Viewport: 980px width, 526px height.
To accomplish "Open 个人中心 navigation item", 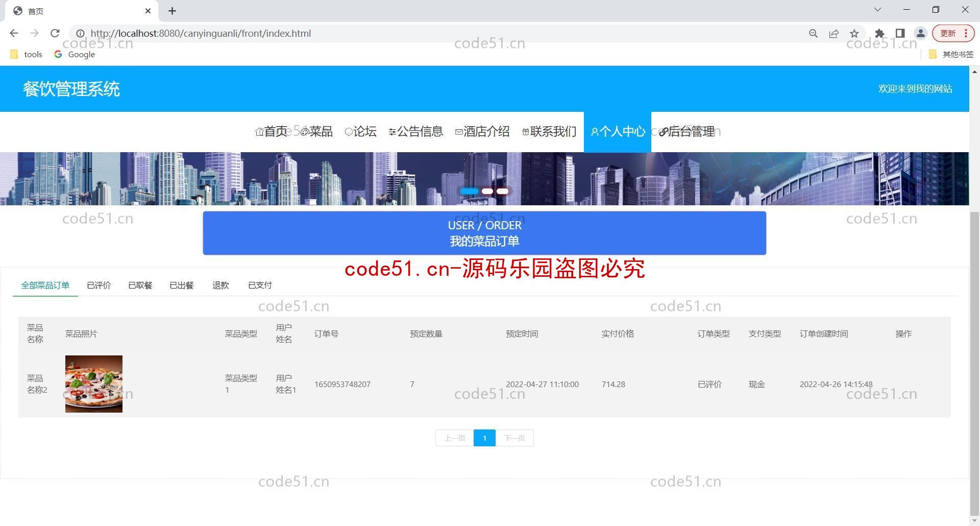I will point(618,132).
